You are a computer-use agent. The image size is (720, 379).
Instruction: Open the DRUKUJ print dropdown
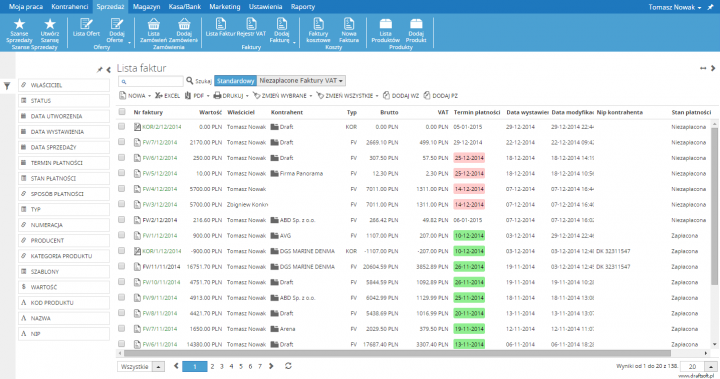coord(231,96)
